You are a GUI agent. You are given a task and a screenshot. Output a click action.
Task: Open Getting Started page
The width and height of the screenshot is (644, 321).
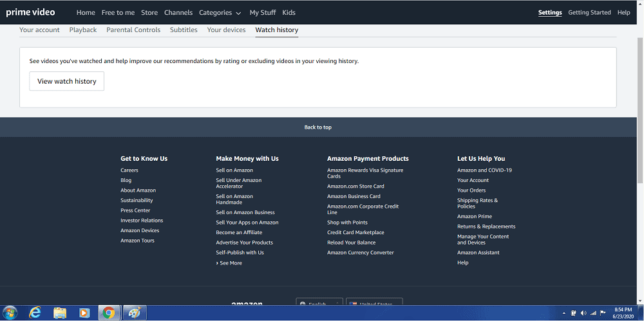(589, 13)
